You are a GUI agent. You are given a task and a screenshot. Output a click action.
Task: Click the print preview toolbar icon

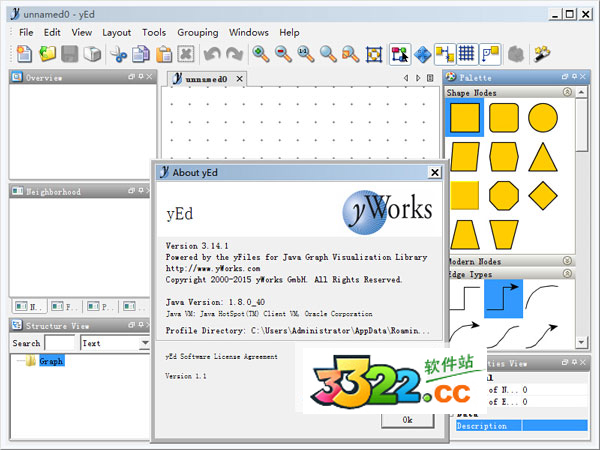tap(92, 54)
